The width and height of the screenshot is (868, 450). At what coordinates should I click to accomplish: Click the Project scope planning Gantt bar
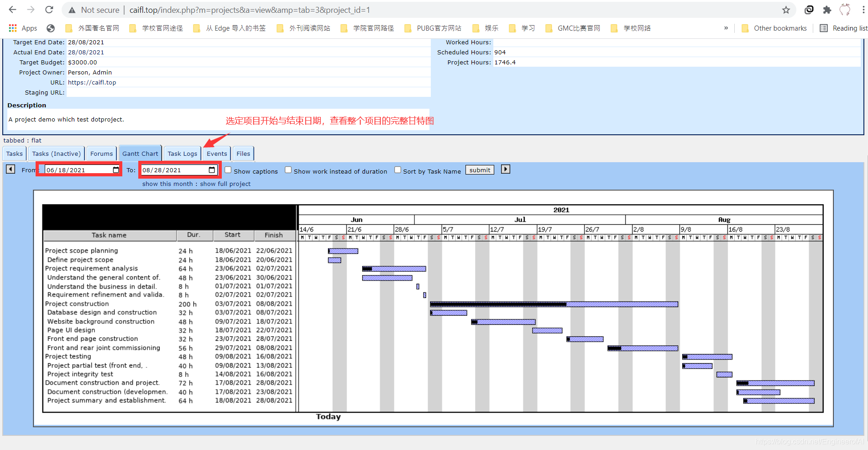(x=343, y=251)
